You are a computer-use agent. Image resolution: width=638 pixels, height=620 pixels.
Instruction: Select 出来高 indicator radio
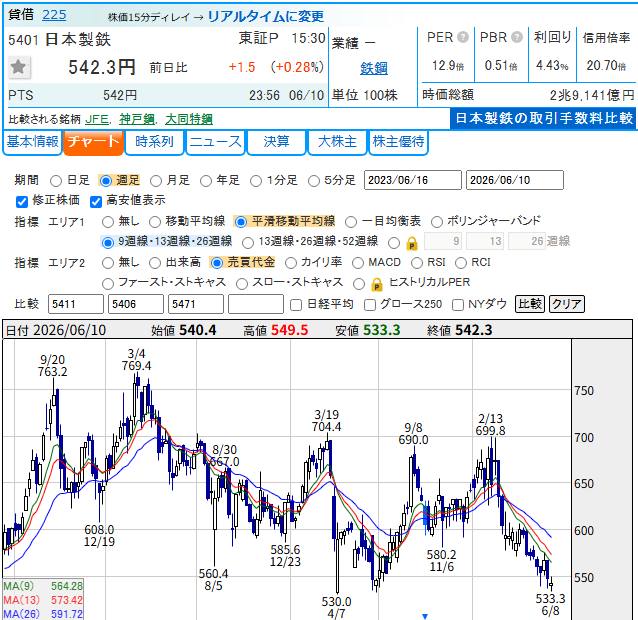pyautogui.click(x=155, y=263)
